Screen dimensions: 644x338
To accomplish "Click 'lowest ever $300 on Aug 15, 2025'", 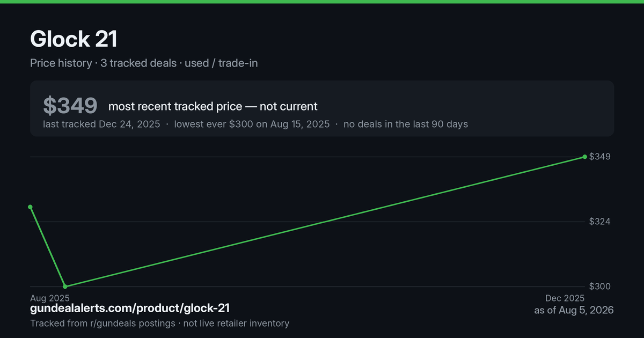I will click(252, 124).
